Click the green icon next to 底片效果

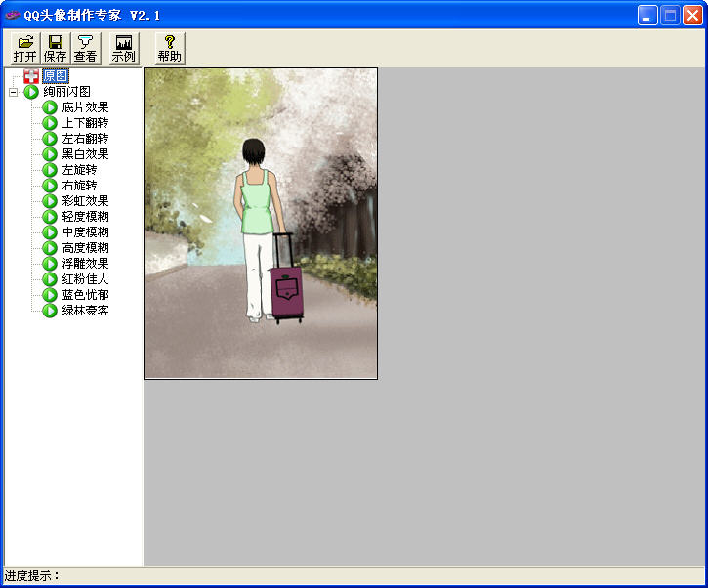pos(50,107)
